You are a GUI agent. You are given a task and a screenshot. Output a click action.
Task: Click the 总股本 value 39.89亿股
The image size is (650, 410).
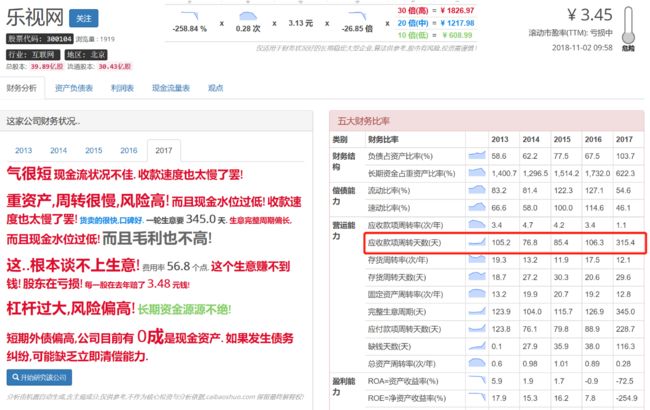(47, 66)
